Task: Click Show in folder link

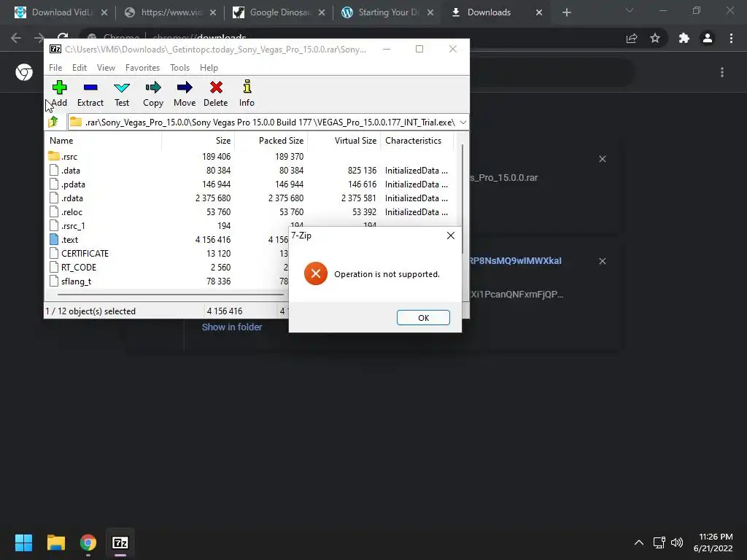Action: click(231, 327)
